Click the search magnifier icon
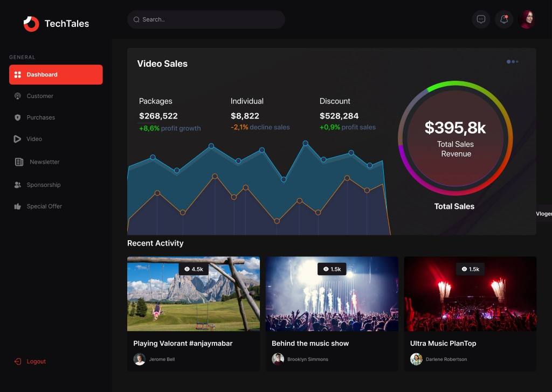 click(136, 20)
